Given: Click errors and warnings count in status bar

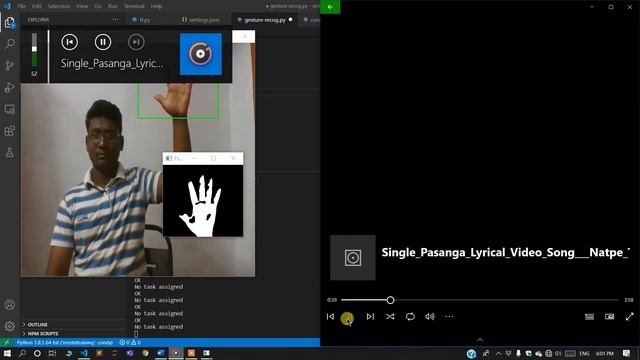Looking at the screenshot, I should 130,342.
